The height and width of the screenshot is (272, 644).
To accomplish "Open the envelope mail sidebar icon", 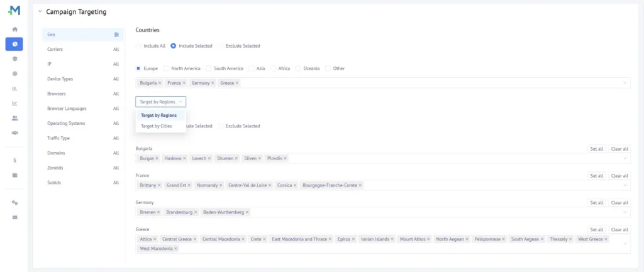I will (15, 217).
